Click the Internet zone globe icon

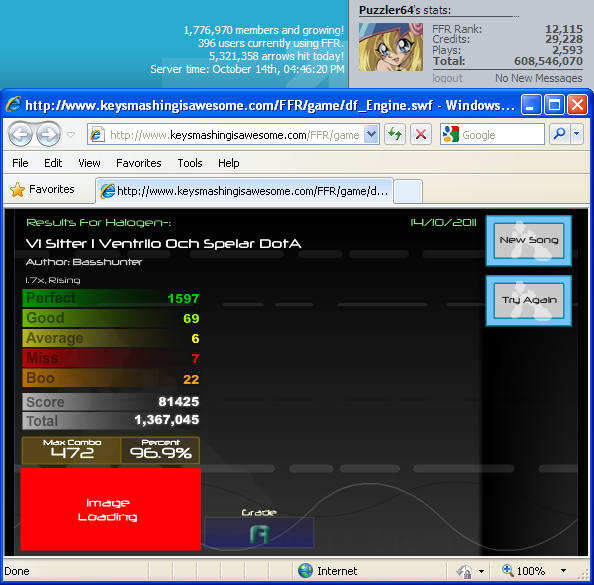pyautogui.click(x=305, y=571)
